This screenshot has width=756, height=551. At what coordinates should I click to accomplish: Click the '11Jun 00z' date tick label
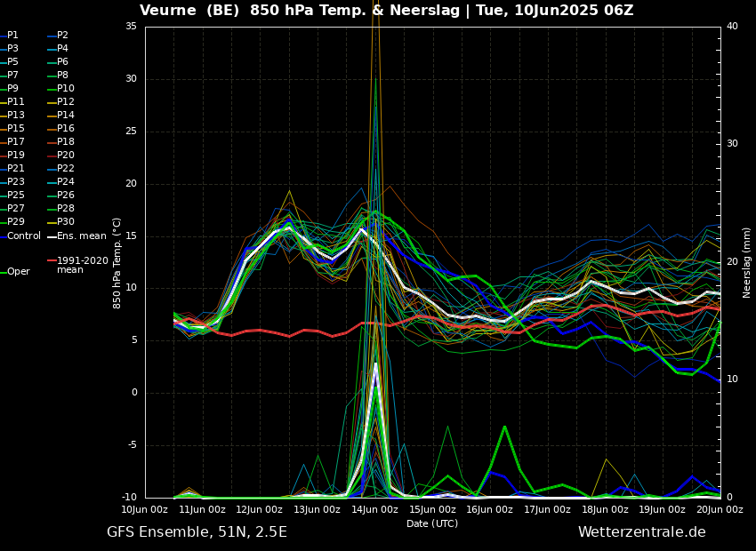[x=203, y=509]
